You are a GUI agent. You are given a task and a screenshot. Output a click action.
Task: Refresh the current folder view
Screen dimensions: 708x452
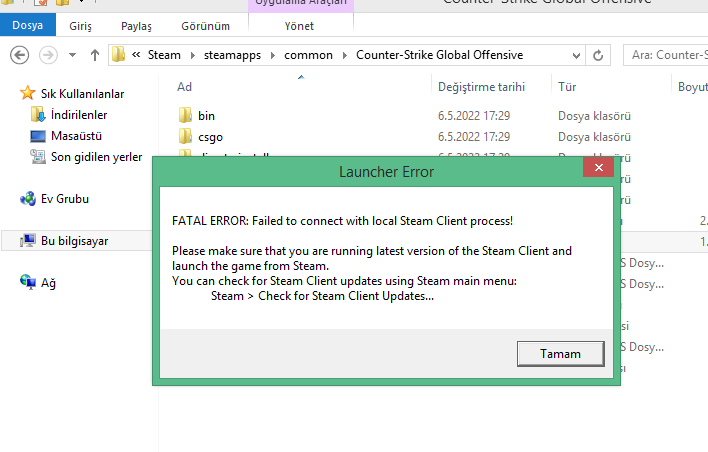598,56
